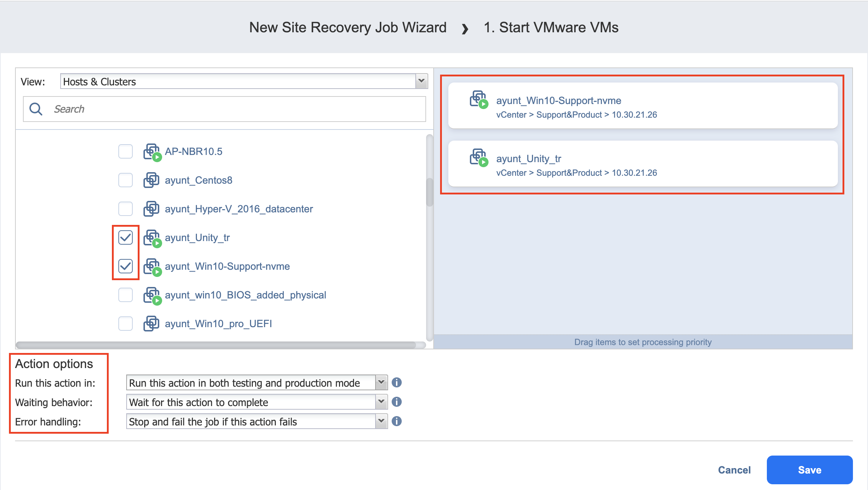Image resolution: width=868 pixels, height=490 pixels.
Task: Select ayunt_Win10_pro_UEFI tree item
Action: (218, 324)
